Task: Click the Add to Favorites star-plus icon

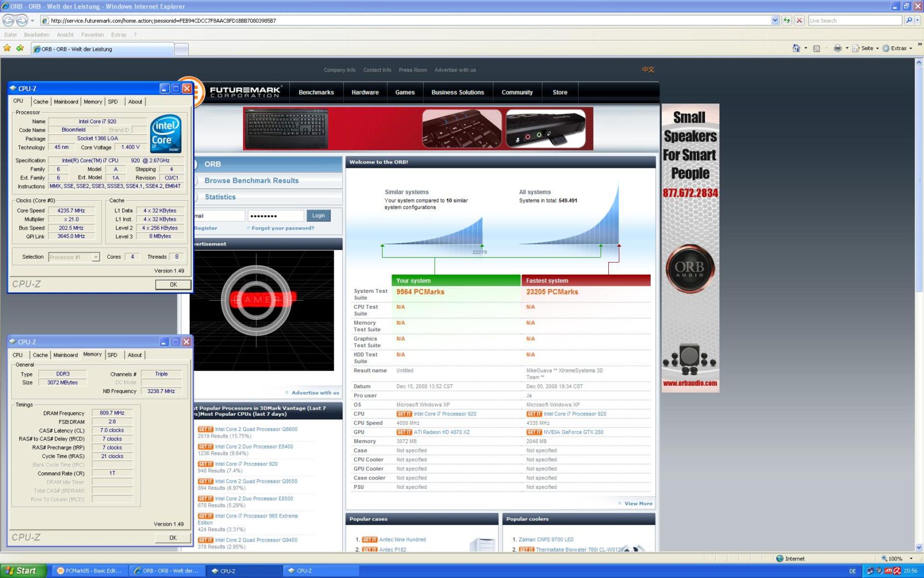Action: pos(20,48)
